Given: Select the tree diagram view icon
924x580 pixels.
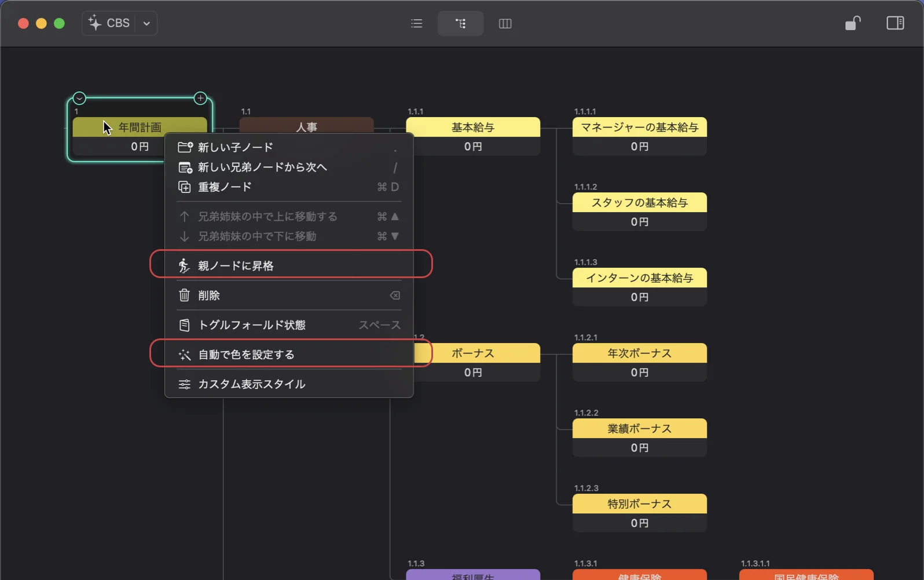Looking at the screenshot, I should click(x=460, y=23).
